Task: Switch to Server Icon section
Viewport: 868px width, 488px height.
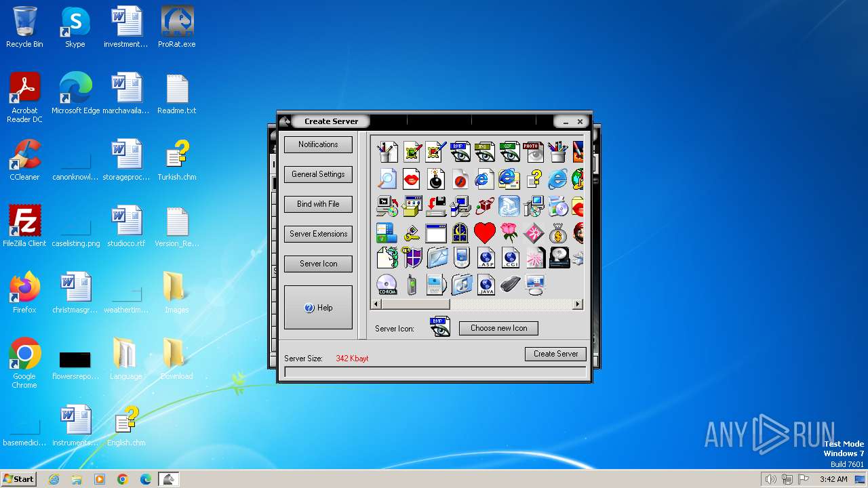Action: point(318,264)
